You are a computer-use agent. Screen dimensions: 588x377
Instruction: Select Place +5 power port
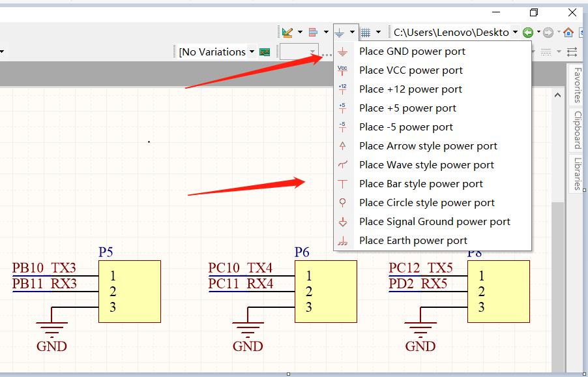432,108
